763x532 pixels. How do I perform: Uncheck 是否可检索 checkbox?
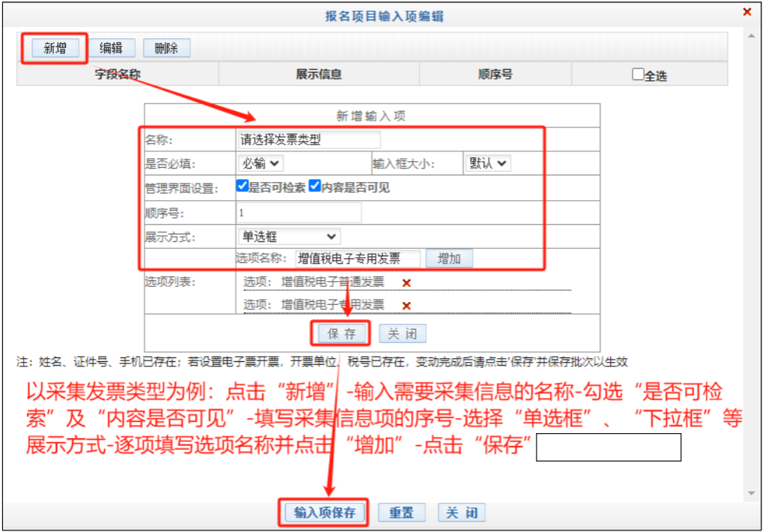coord(242,187)
